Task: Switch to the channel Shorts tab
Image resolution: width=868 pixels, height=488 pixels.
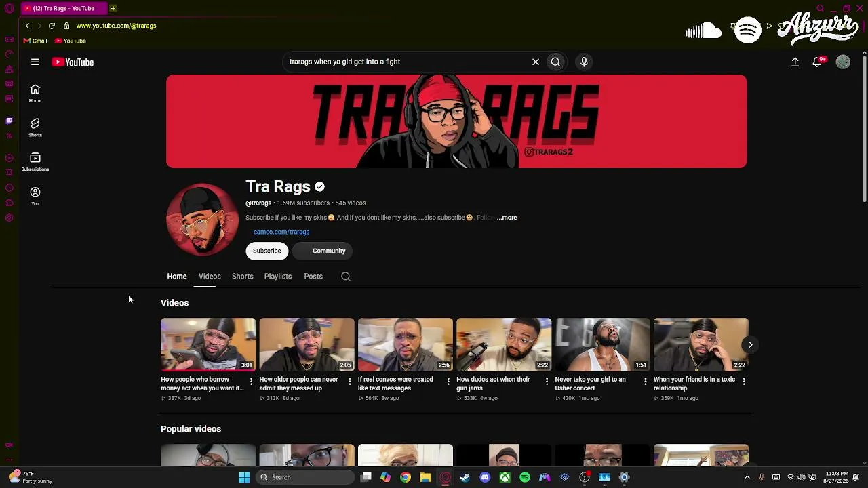Action: pyautogui.click(x=243, y=277)
